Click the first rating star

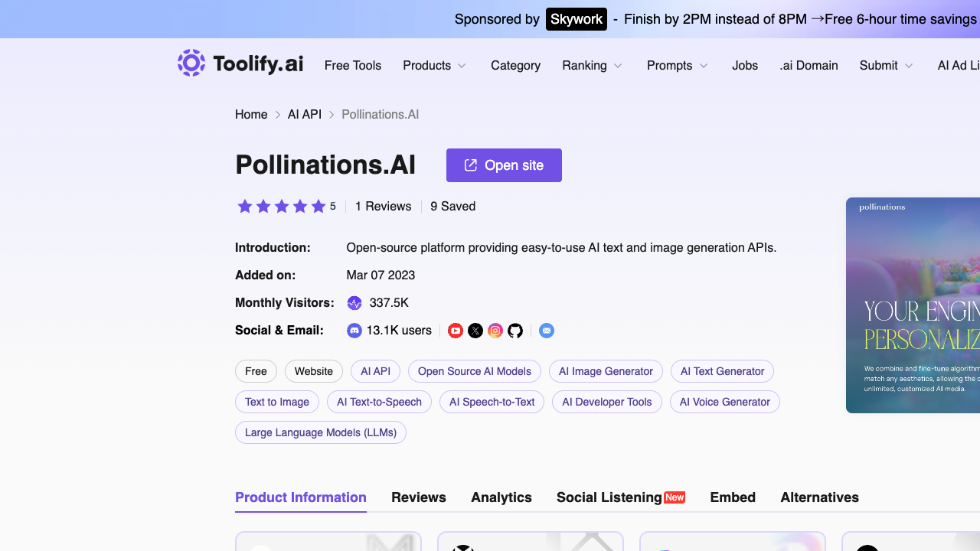click(x=245, y=206)
